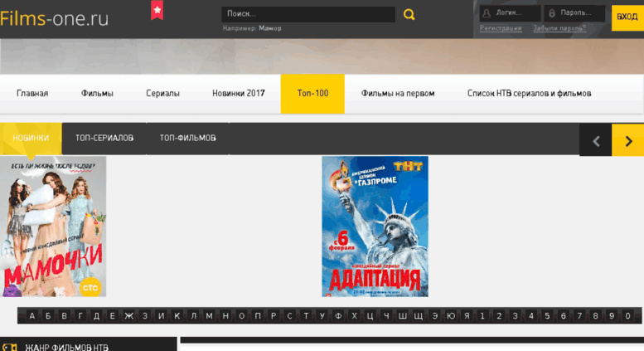Select digit 0 in alphabet bar
Viewport: 644px width, 351px height.
tap(627, 315)
